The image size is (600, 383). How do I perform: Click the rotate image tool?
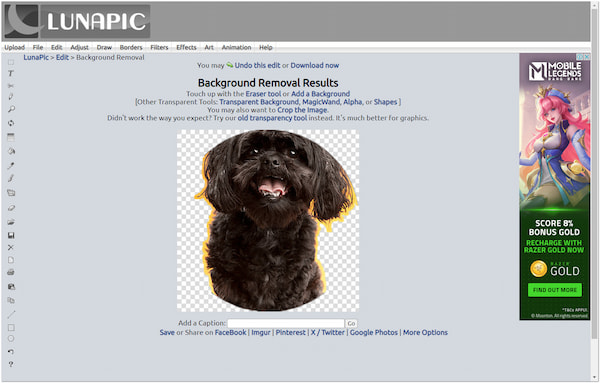coord(11,123)
